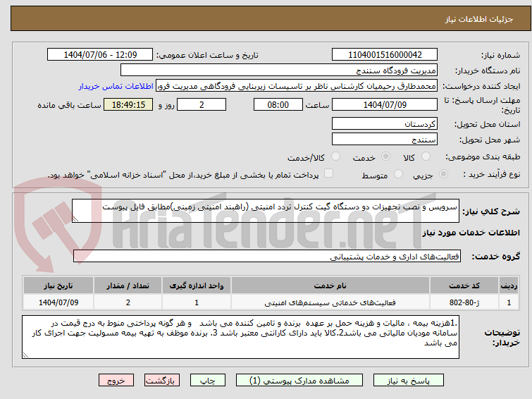This screenshot has height=399, width=532.
Task: Click the row number cell in ردیف column
Action: (x=509, y=302)
